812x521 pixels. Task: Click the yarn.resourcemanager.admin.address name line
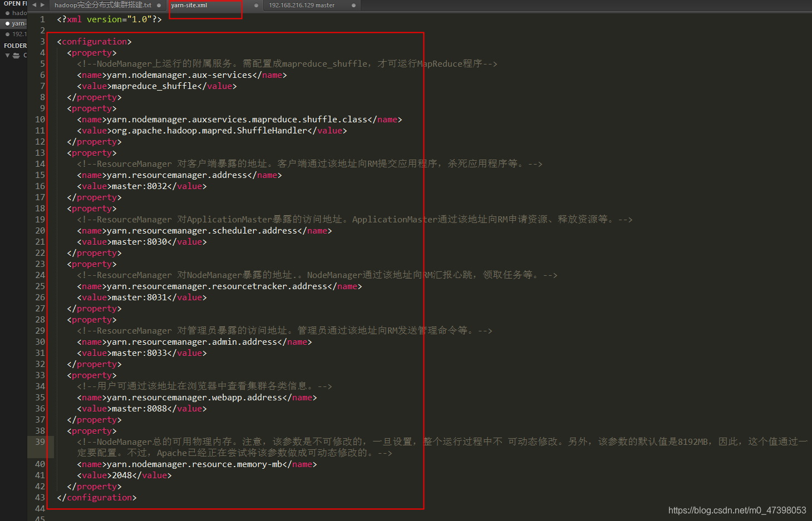click(x=194, y=342)
